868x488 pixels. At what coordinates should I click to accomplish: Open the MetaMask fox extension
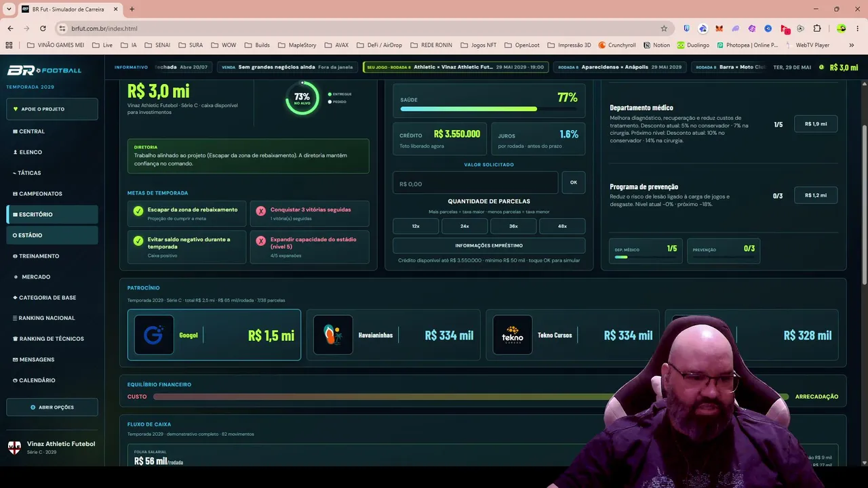click(x=719, y=28)
